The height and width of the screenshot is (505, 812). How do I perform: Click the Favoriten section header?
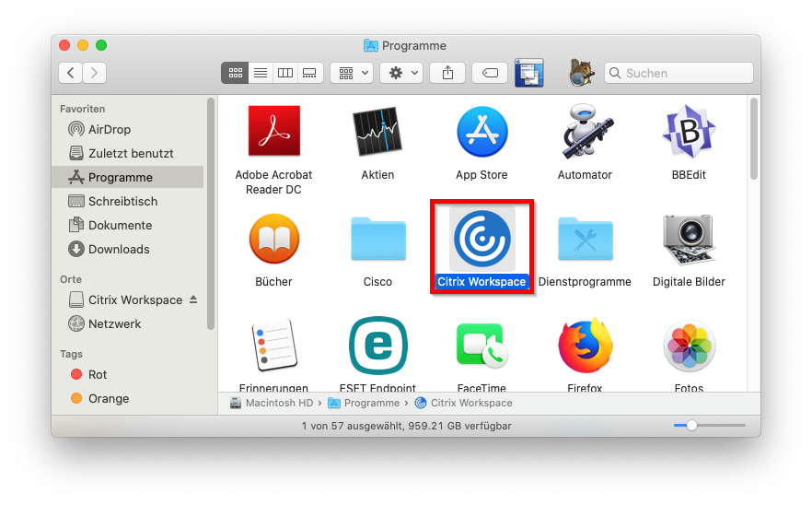pos(82,109)
